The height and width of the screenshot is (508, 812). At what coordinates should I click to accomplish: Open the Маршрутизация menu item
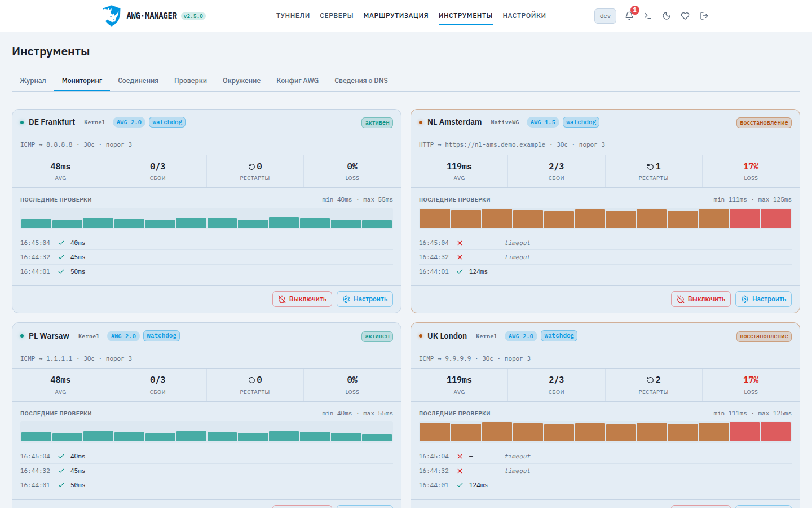[396, 16]
